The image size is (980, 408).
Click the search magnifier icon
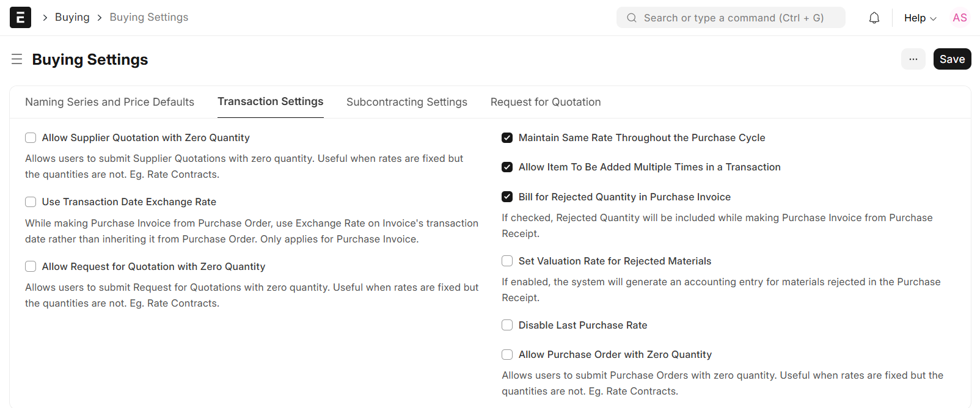pos(632,18)
